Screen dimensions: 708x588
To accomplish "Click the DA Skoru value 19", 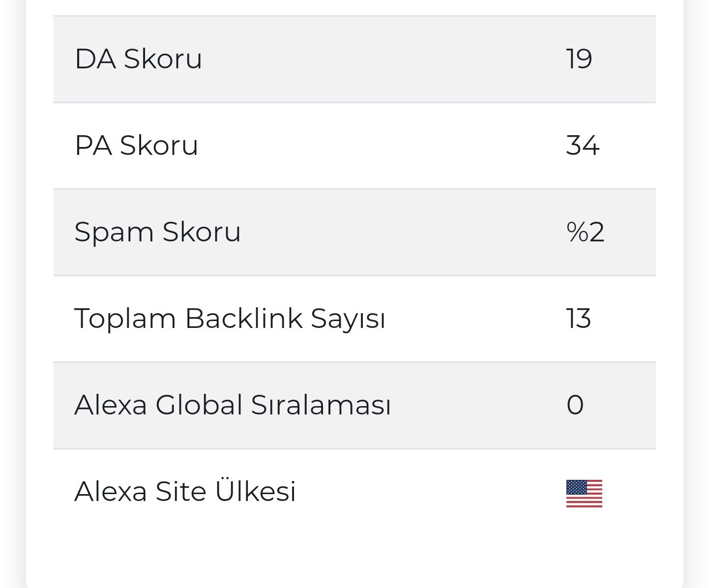I will click(x=579, y=59).
